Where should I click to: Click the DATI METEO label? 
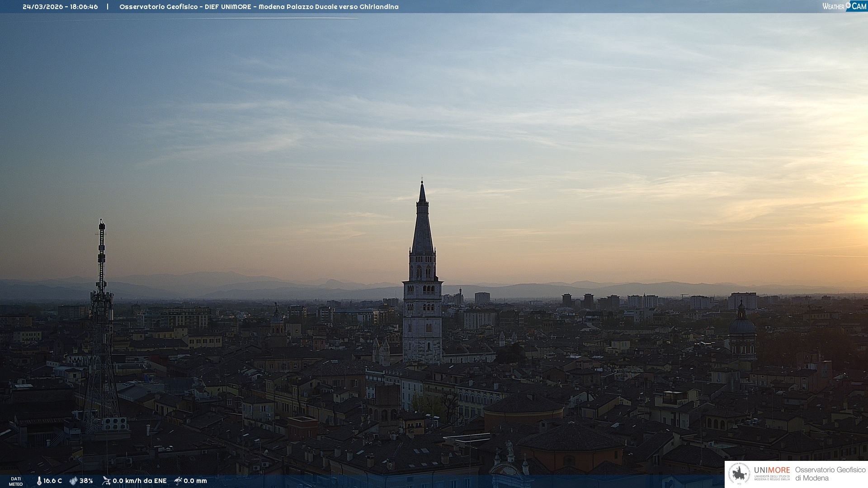pyautogui.click(x=16, y=481)
